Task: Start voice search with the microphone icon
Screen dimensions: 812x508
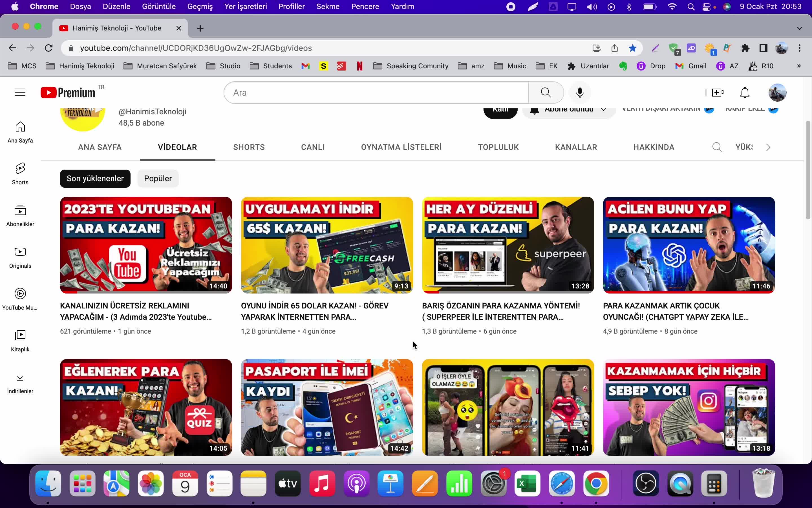Action: (x=580, y=92)
